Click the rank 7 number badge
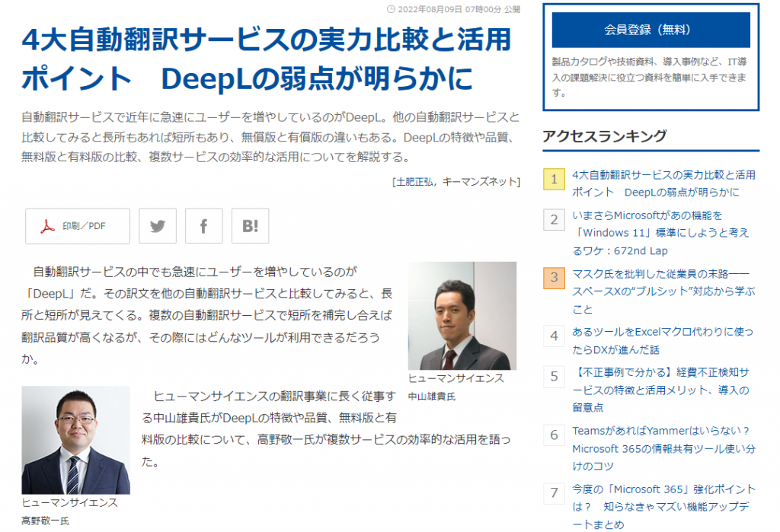Screen dimensions: 780x532 [x=555, y=492]
